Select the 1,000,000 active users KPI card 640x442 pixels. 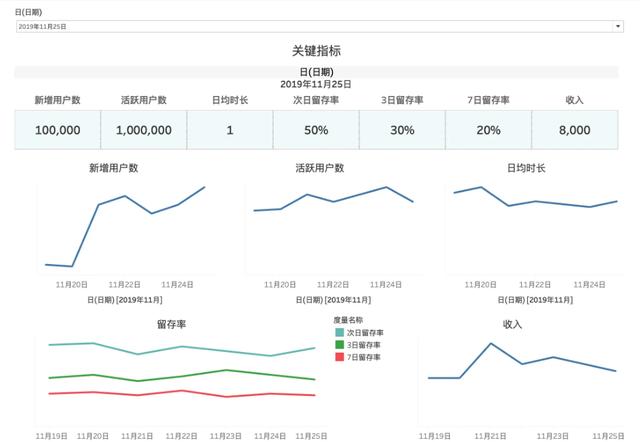143,130
